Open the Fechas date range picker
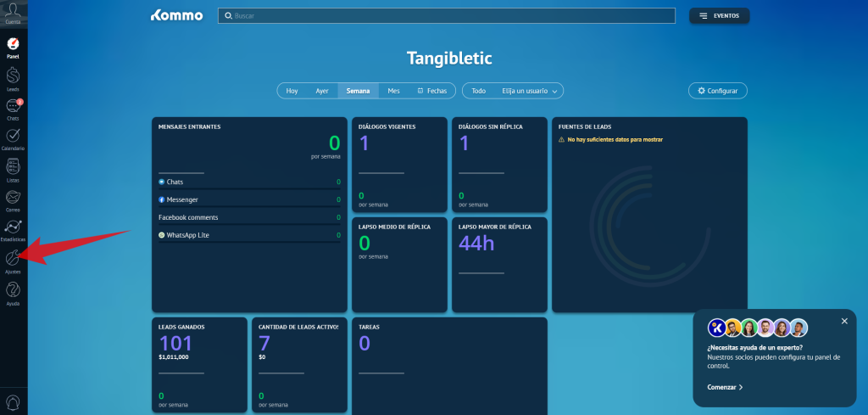The width and height of the screenshot is (868, 415). [x=432, y=91]
